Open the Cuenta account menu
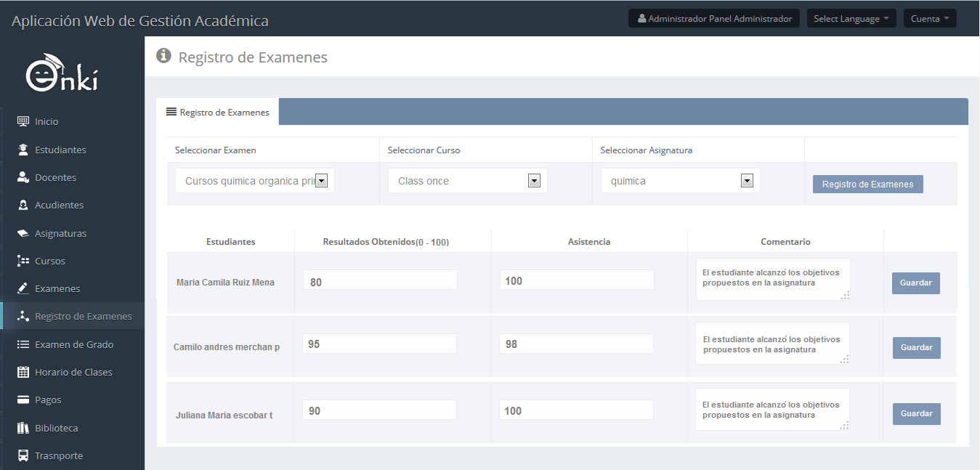The image size is (980, 470). (929, 19)
